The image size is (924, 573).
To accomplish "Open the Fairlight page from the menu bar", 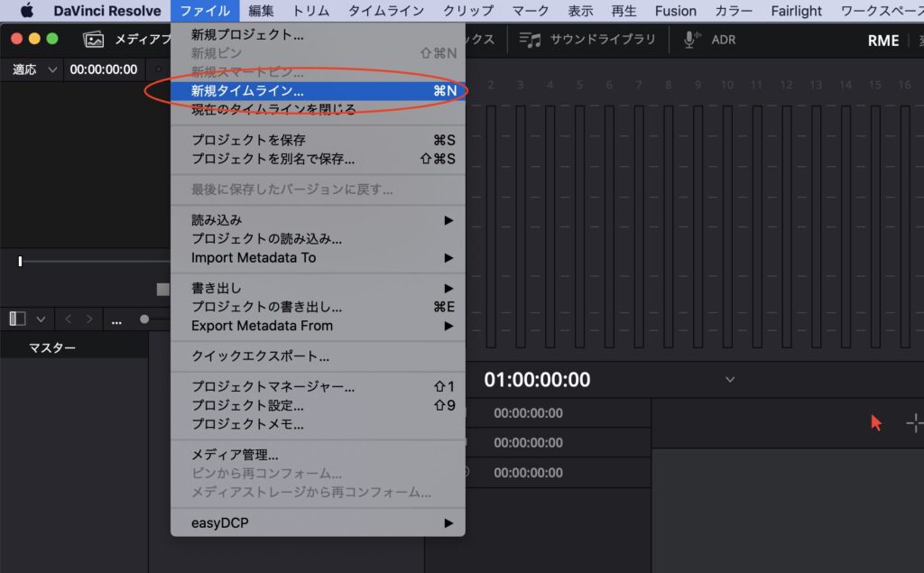I will (x=796, y=11).
